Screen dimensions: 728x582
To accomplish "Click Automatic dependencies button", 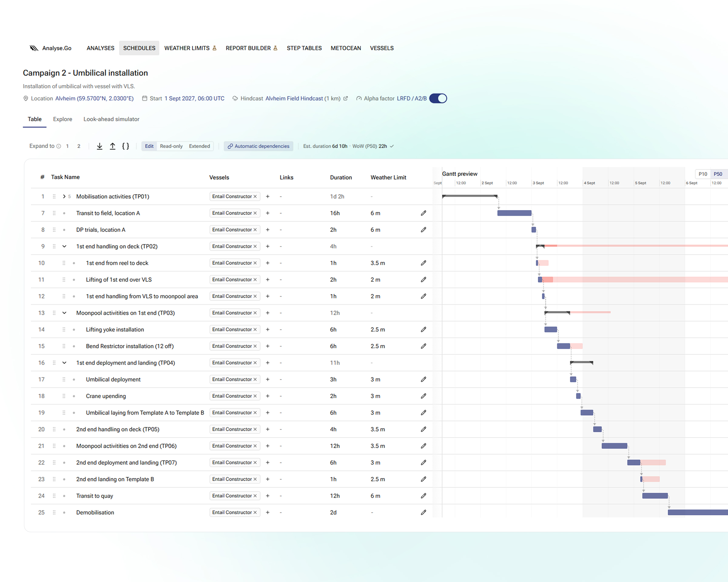I will (x=258, y=146).
